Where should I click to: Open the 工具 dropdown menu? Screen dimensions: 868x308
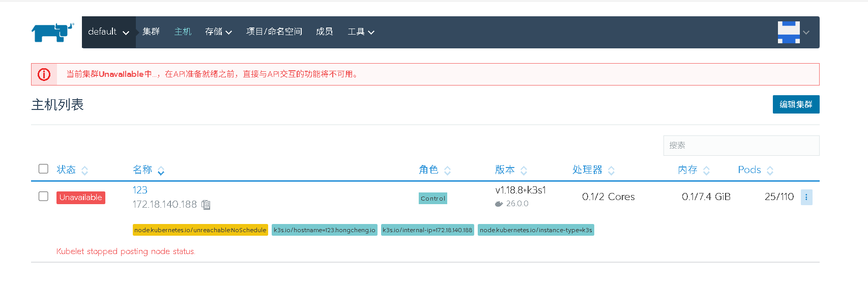click(x=361, y=32)
